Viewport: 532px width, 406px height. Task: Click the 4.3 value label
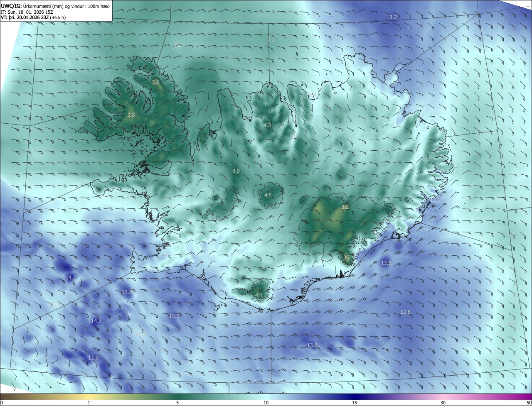coord(267,125)
